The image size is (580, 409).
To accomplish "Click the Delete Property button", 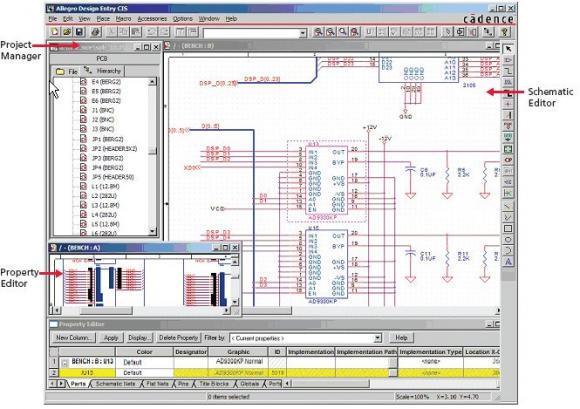I will [x=178, y=338].
